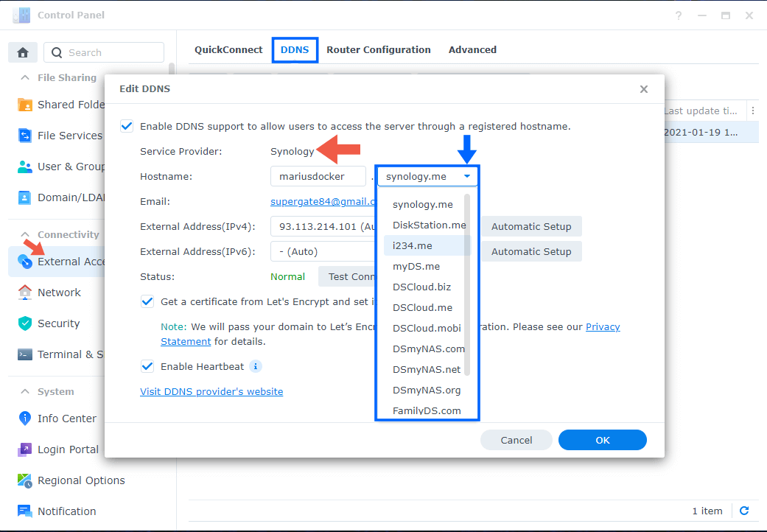
Task: Click the Hostname input field
Action: [x=318, y=177]
